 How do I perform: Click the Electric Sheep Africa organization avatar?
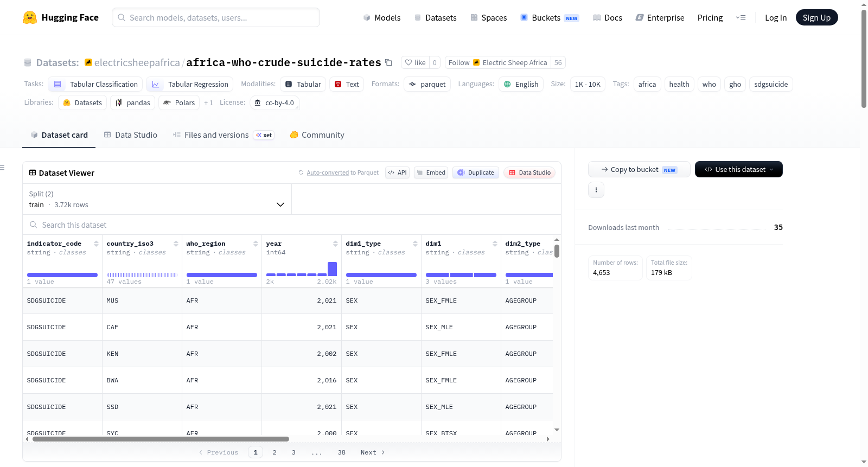(x=476, y=62)
